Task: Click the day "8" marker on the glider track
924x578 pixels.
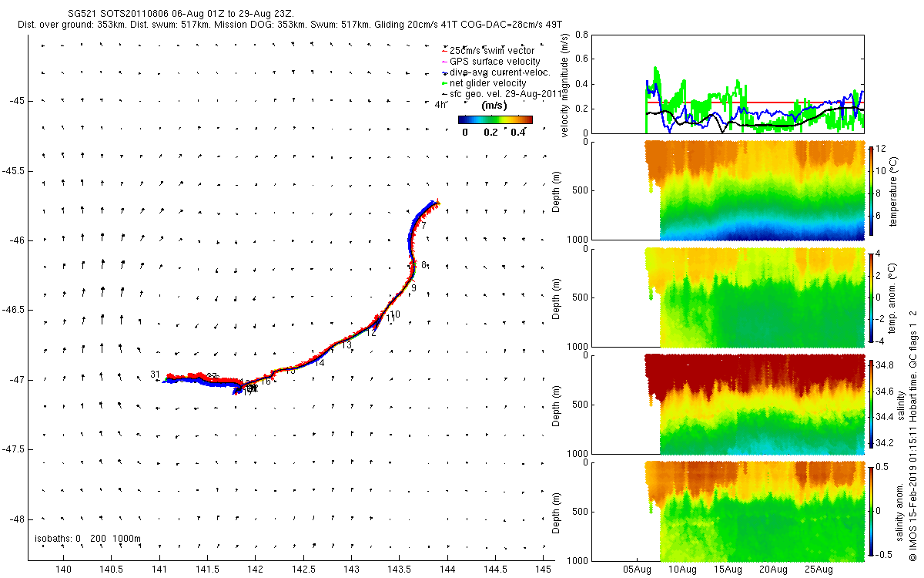Action: (x=423, y=265)
